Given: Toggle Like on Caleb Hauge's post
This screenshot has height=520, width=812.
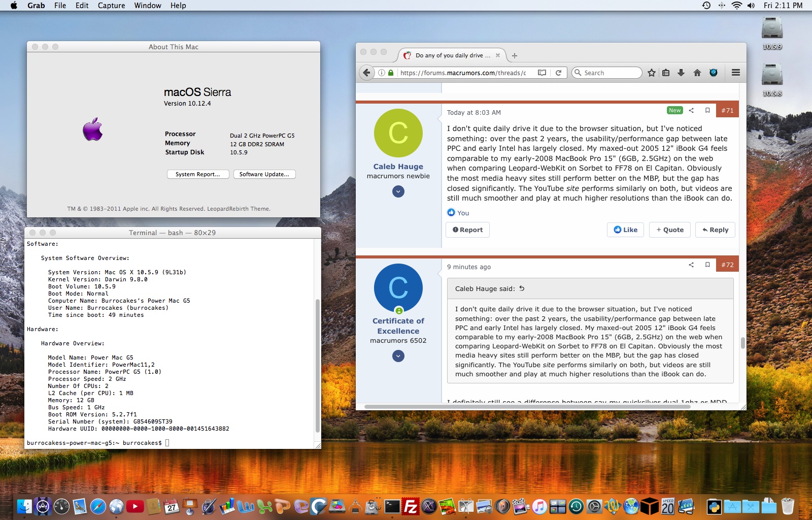Looking at the screenshot, I should (625, 230).
